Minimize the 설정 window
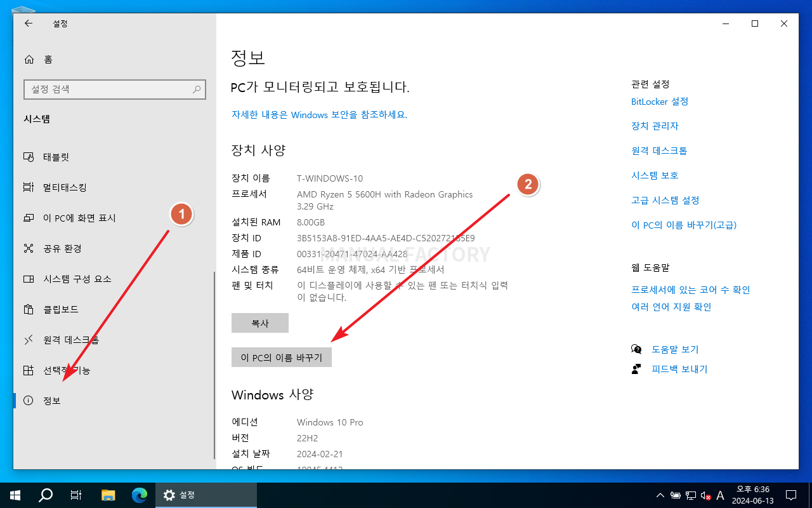The image size is (812, 508). 726,23
